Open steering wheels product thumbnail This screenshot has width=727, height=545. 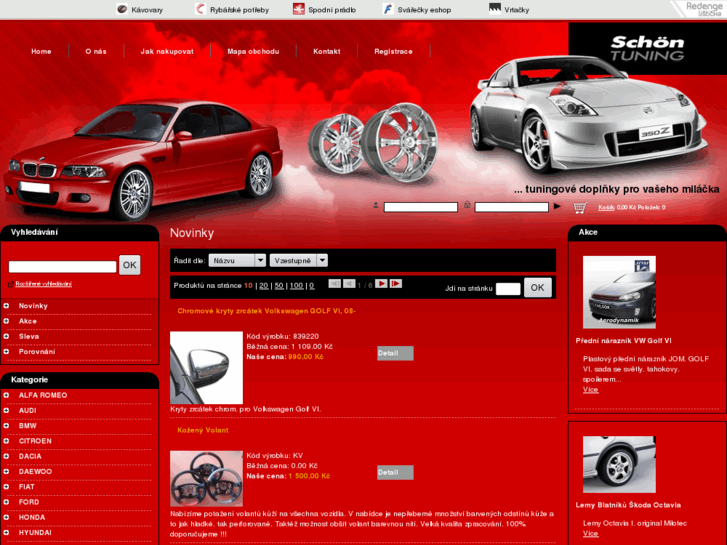click(x=206, y=479)
